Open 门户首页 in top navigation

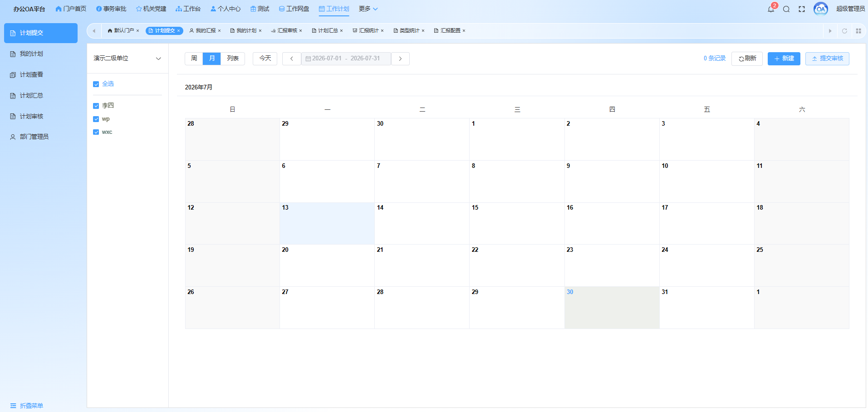[71, 9]
